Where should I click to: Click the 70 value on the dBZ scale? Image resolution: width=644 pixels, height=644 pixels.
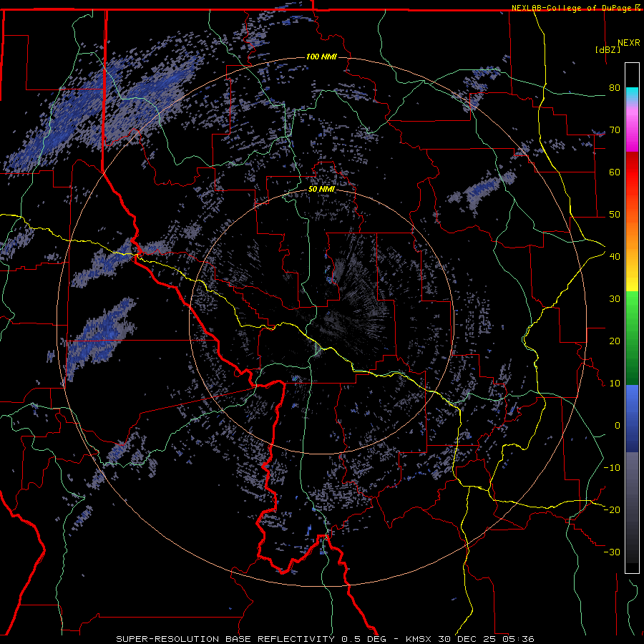615,130
